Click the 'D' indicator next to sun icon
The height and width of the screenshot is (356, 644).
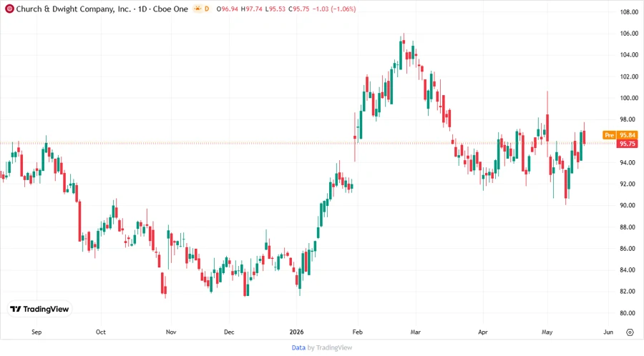point(207,9)
